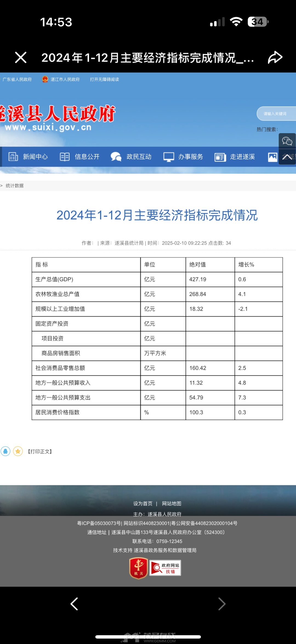This screenshot has height=644, width=296.
Task: Click the 打印正文 link
Action: pos(40,451)
